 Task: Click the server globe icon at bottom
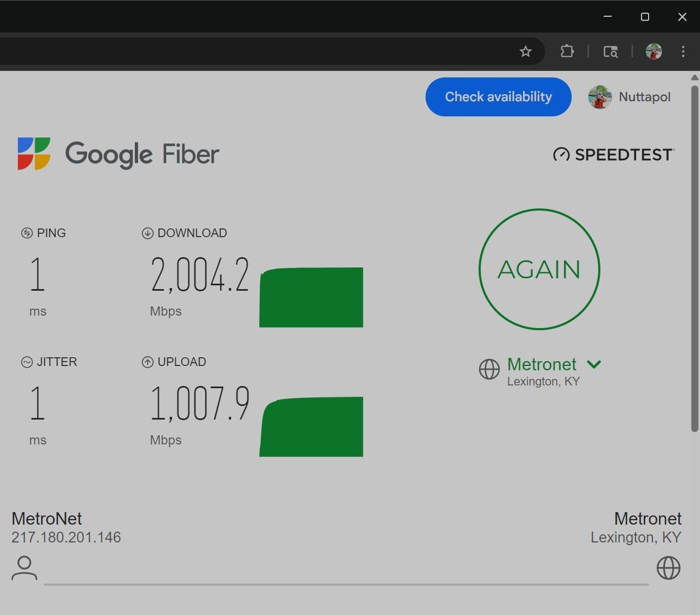(669, 568)
